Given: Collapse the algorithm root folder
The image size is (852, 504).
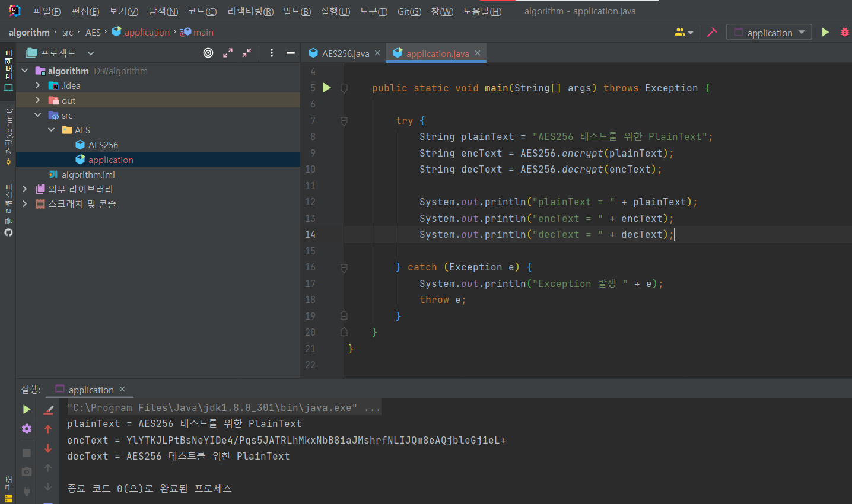Looking at the screenshot, I should (x=25, y=71).
